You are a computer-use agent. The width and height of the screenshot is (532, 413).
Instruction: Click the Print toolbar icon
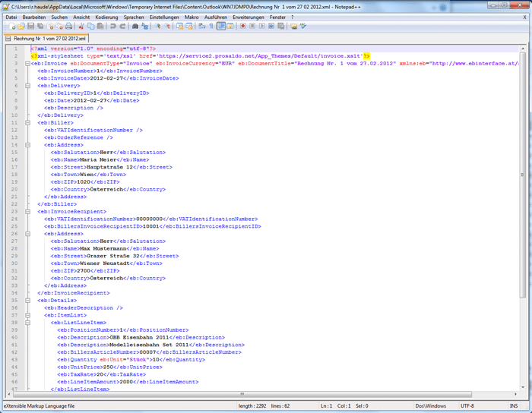(68, 27)
